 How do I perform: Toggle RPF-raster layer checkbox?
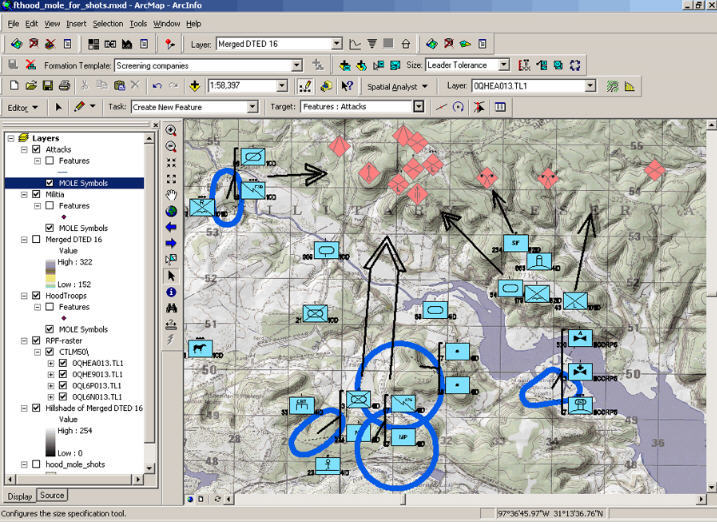pyautogui.click(x=36, y=341)
